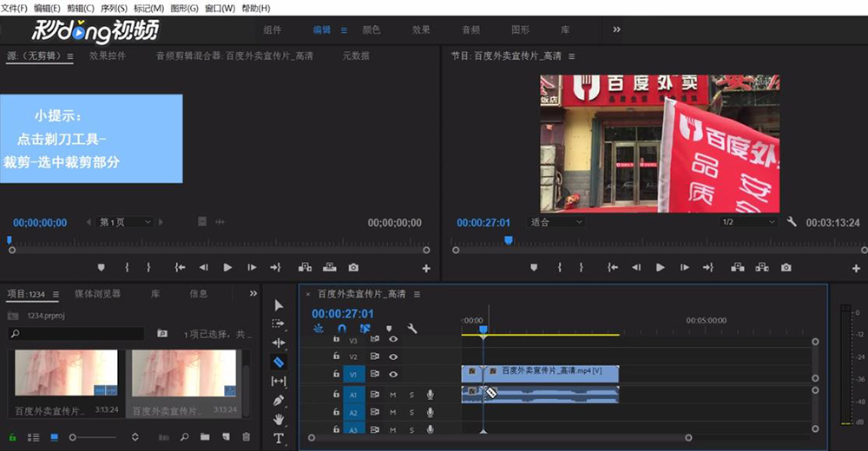
Task: Select the Hand tool
Action: click(279, 420)
